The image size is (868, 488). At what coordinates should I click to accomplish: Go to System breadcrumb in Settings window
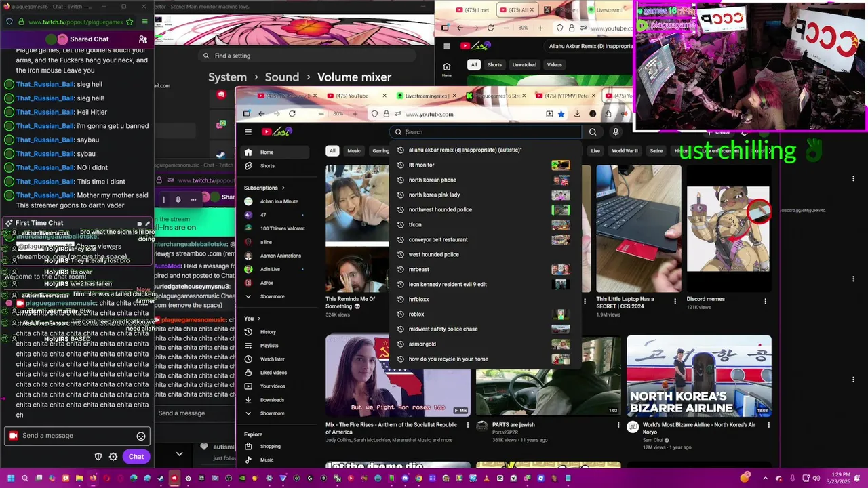227,77
